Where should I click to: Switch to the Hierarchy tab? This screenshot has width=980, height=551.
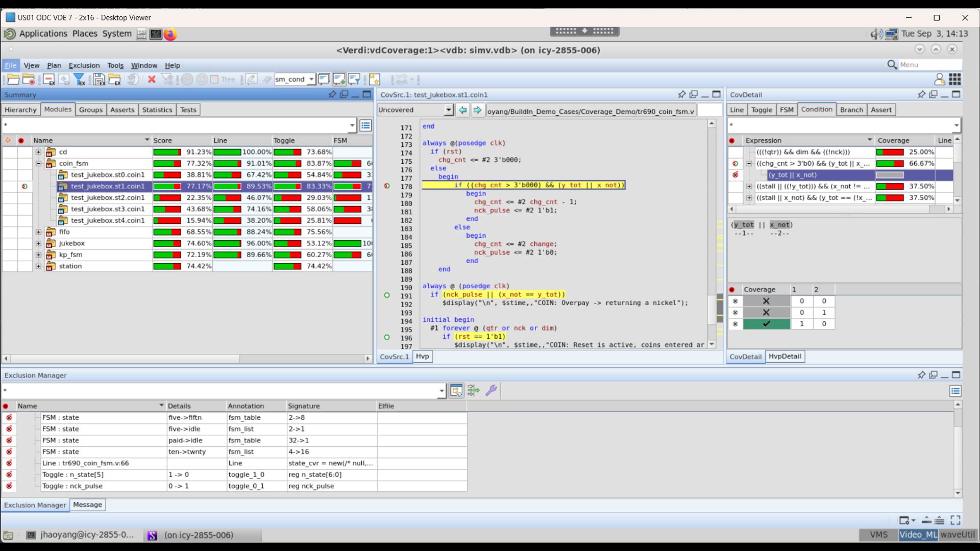tap(20, 110)
